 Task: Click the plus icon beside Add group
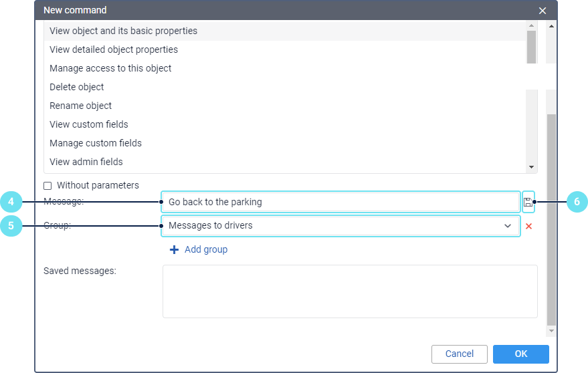click(x=174, y=249)
